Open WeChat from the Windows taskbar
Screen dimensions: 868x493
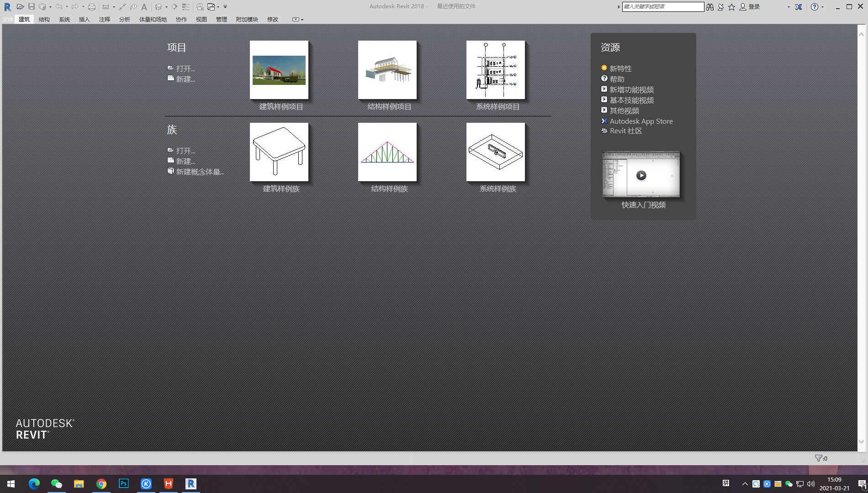tap(56, 484)
